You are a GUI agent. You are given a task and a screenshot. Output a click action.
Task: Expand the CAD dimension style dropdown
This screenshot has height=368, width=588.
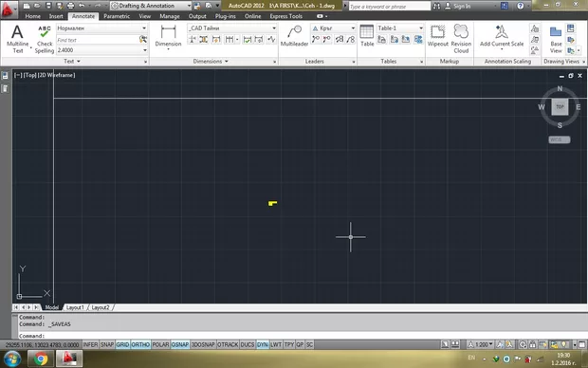[x=232, y=28]
